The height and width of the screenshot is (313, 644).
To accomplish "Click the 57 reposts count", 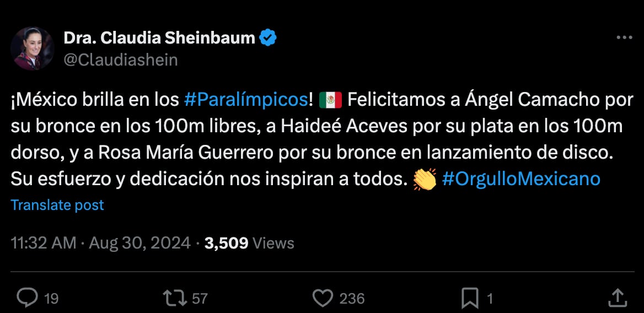I will pos(200,299).
